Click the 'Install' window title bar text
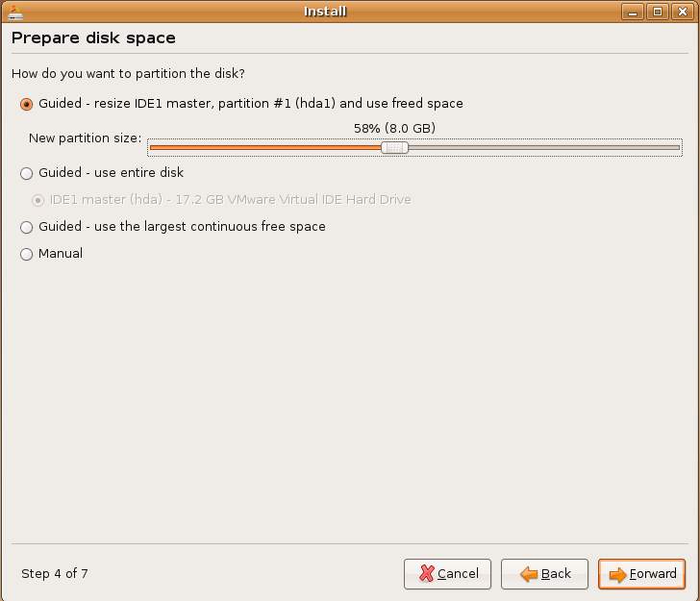Viewport: 700px width, 601px height. (325, 12)
